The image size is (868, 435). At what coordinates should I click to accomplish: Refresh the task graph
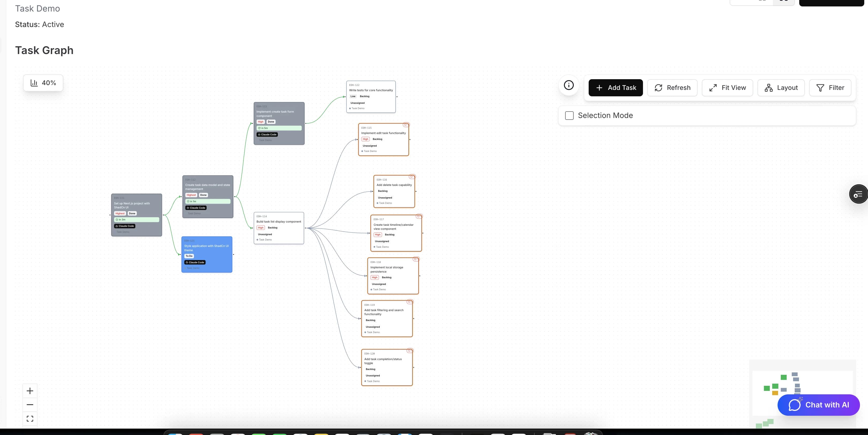pyautogui.click(x=672, y=87)
